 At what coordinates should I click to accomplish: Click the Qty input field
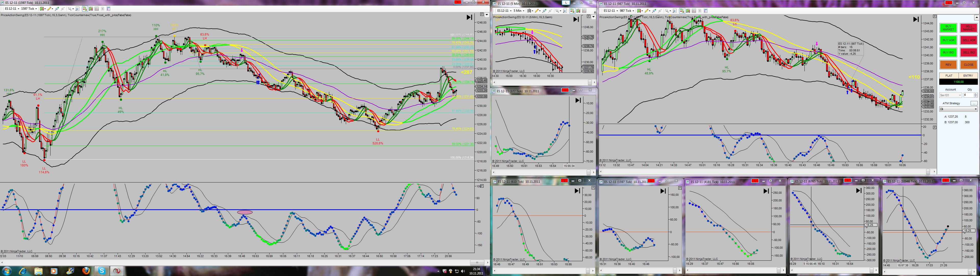coord(969,95)
